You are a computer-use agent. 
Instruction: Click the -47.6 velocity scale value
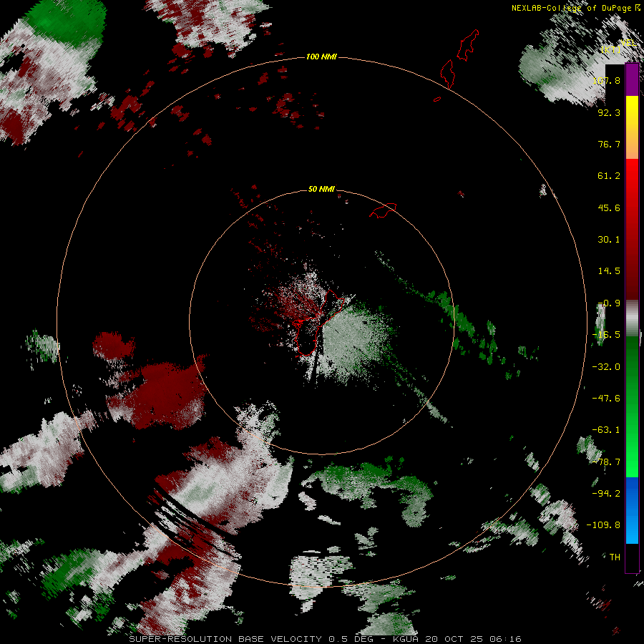(x=606, y=399)
